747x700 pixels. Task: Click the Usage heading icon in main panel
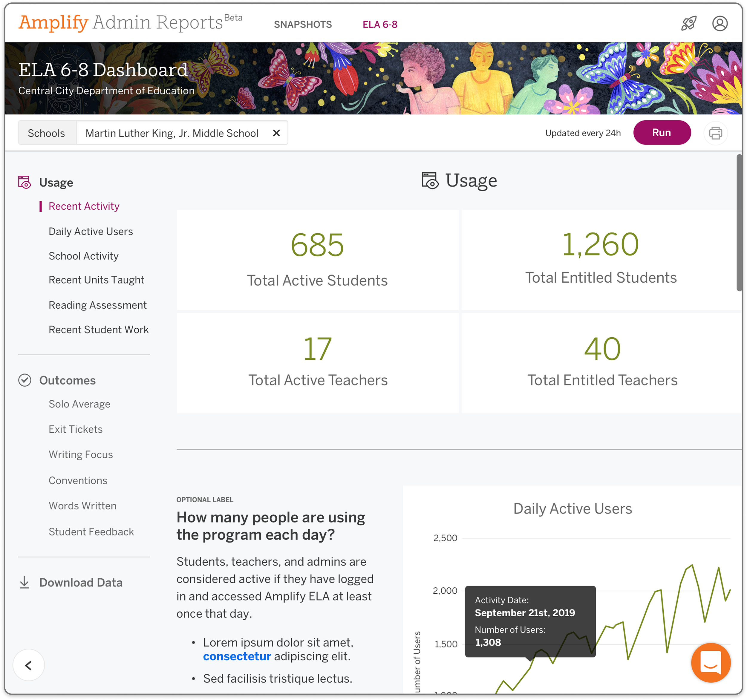(x=430, y=181)
